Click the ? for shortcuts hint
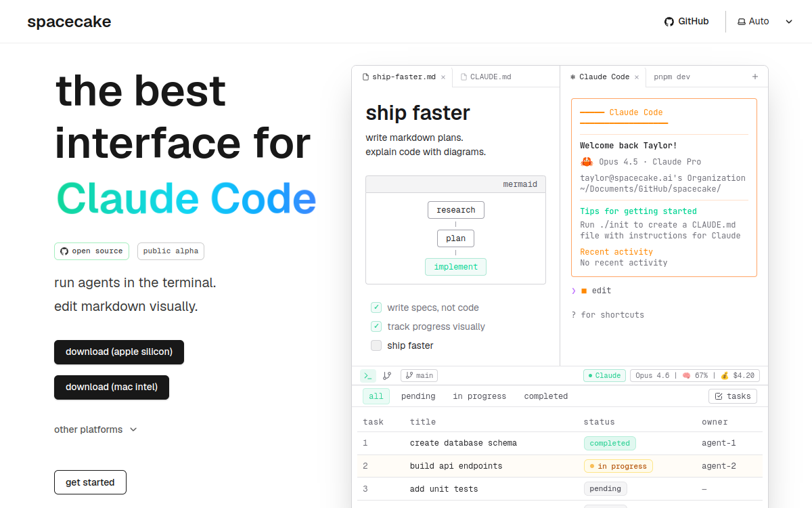 click(x=608, y=315)
